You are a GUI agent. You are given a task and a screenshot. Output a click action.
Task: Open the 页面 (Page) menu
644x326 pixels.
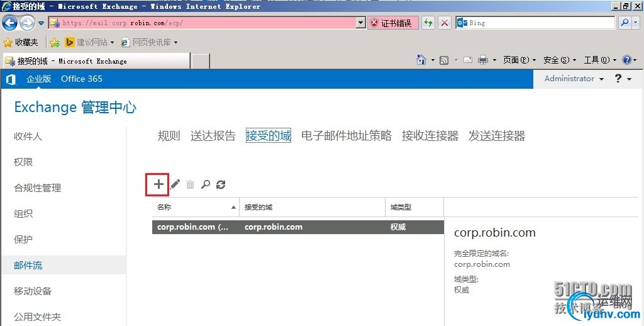click(x=519, y=60)
